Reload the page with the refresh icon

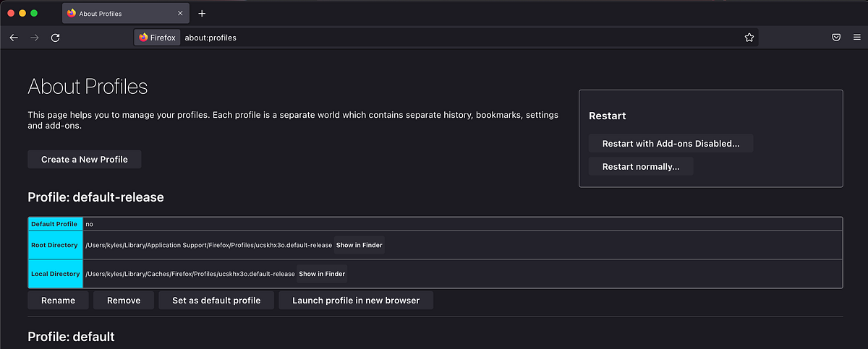point(55,38)
